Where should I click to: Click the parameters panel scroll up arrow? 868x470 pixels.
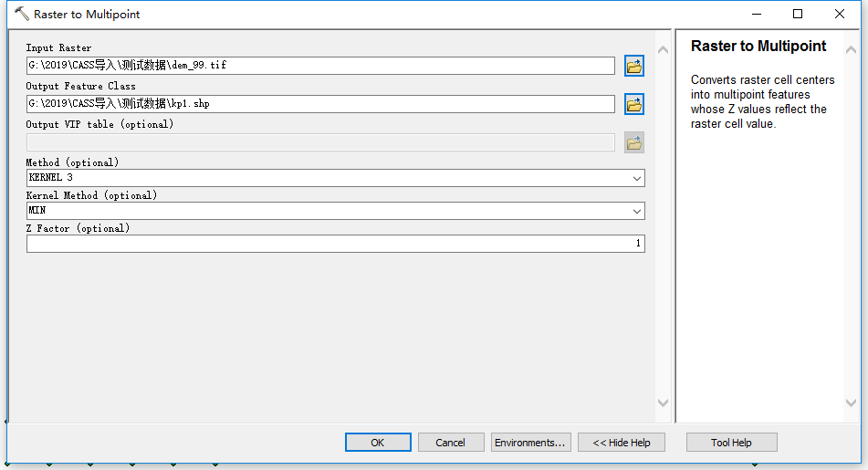pyautogui.click(x=663, y=49)
